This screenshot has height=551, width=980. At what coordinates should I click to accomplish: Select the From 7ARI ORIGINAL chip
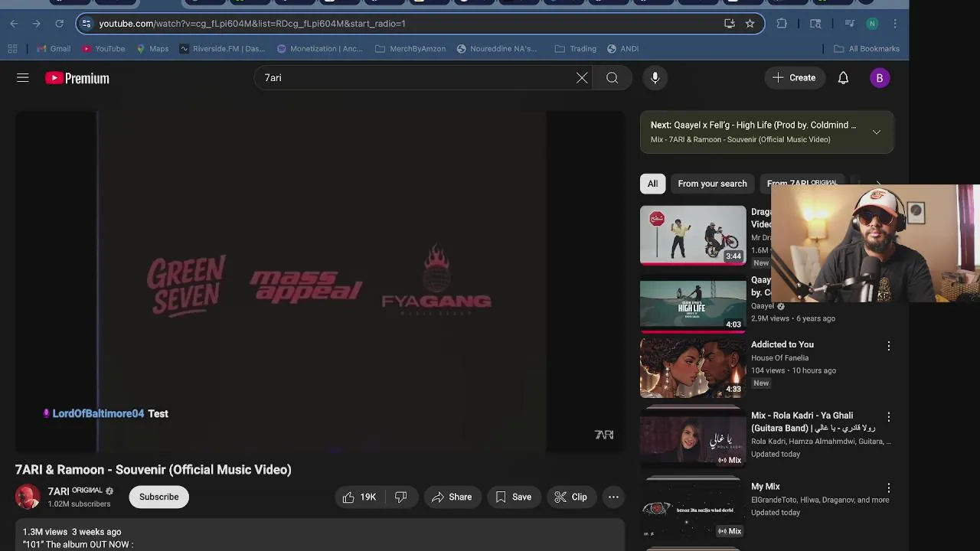pyautogui.click(x=802, y=184)
